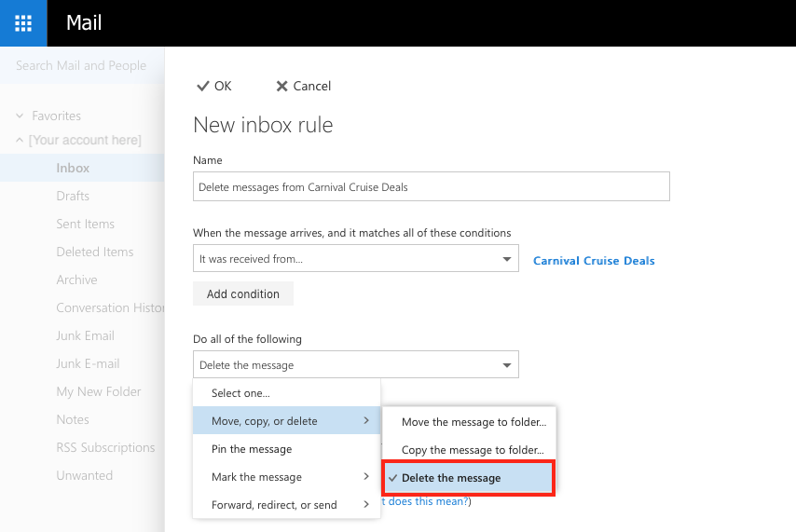The width and height of the screenshot is (796, 532).
Task: Click into the rule Name text field
Action: tap(431, 186)
